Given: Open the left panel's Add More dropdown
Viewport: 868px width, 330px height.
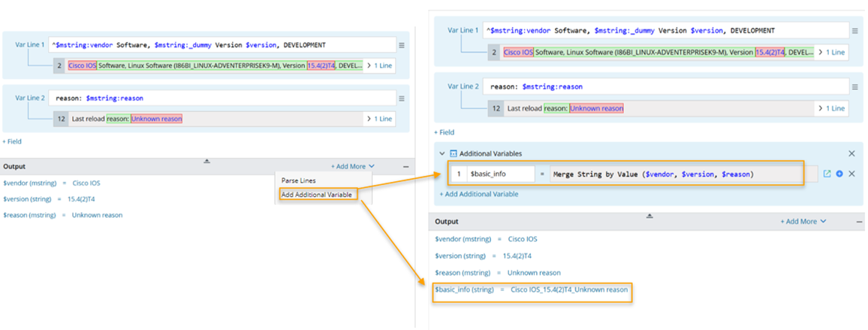Looking at the screenshot, I should (x=353, y=166).
